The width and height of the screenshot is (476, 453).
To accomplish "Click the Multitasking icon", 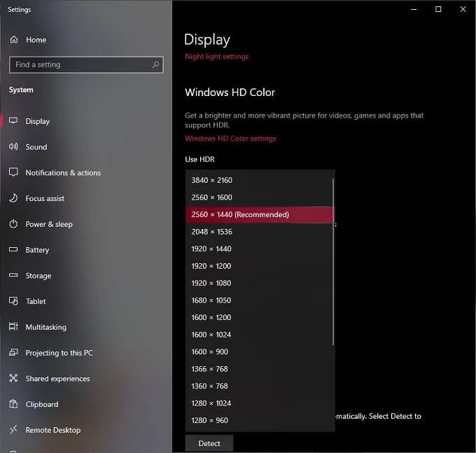I will [13, 326].
